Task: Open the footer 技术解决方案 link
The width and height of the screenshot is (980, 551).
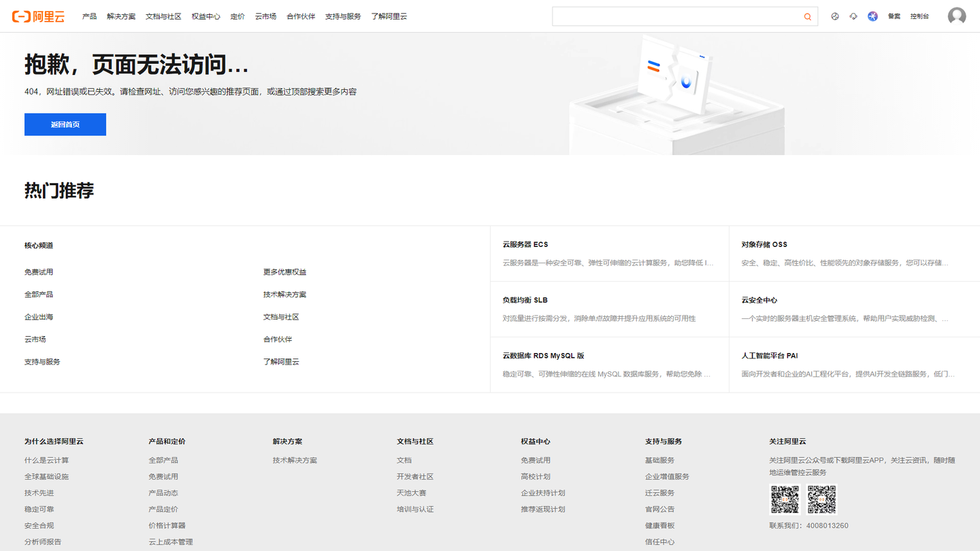Action: (x=295, y=461)
